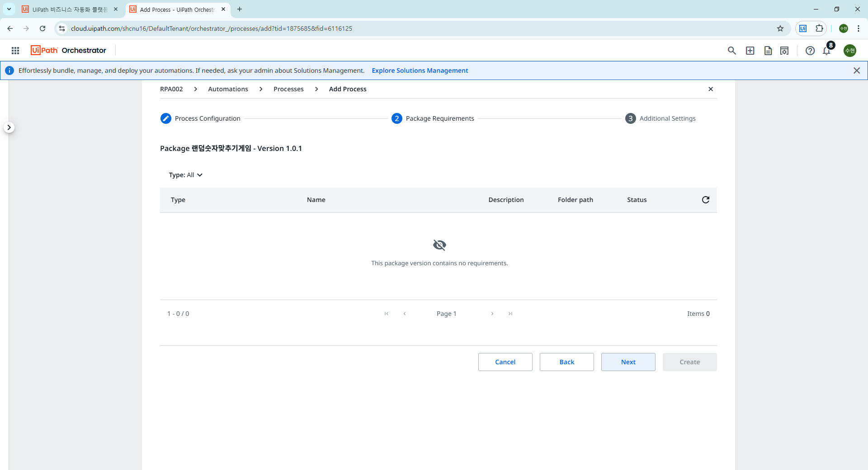This screenshot has height=470, width=868.
Task: Click the 'Items 0' count label
Action: (698, 314)
